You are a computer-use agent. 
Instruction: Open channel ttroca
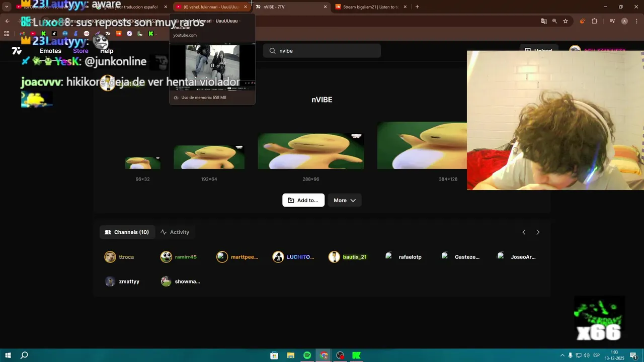(x=119, y=257)
